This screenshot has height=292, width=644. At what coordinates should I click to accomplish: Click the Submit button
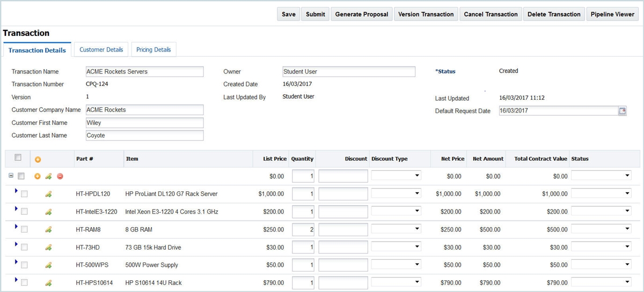point(316,14)
